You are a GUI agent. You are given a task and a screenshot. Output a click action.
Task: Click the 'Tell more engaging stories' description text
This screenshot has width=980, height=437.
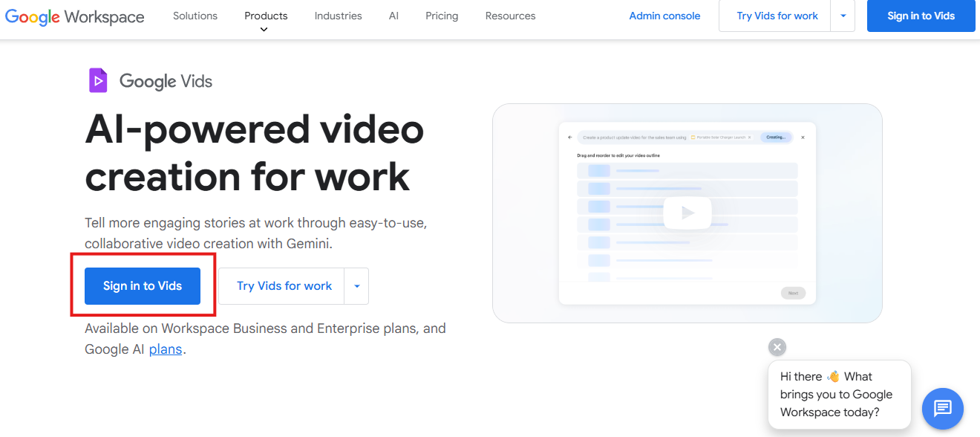255,233
